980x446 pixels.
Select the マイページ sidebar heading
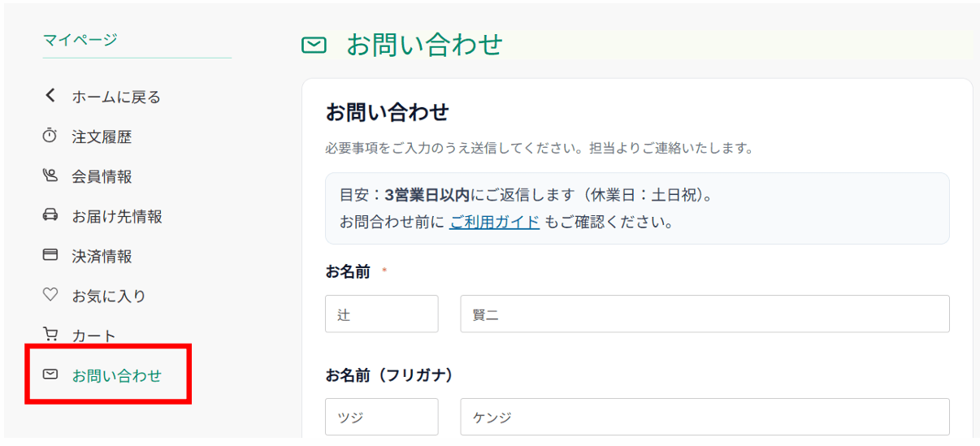[80, 40]
